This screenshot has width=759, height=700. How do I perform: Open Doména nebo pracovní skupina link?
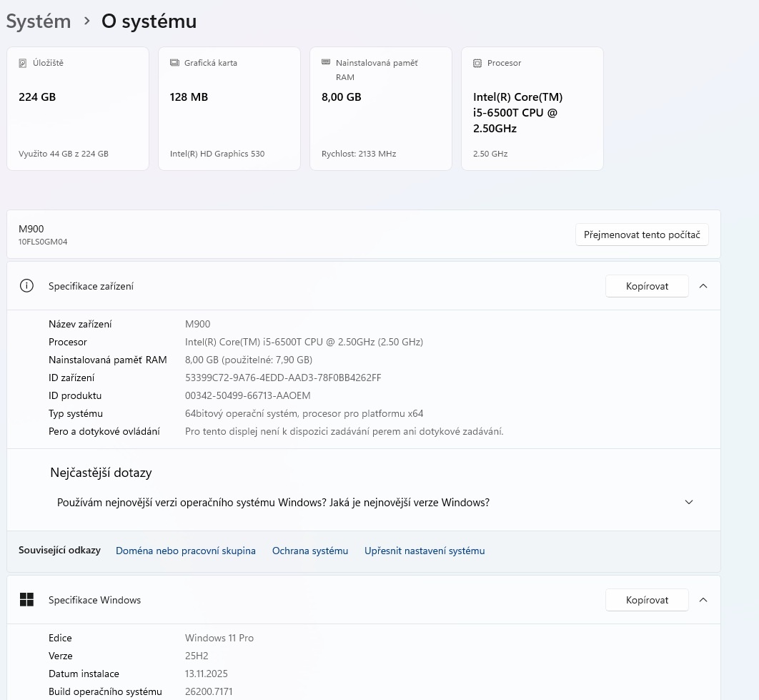pos(186,551)
